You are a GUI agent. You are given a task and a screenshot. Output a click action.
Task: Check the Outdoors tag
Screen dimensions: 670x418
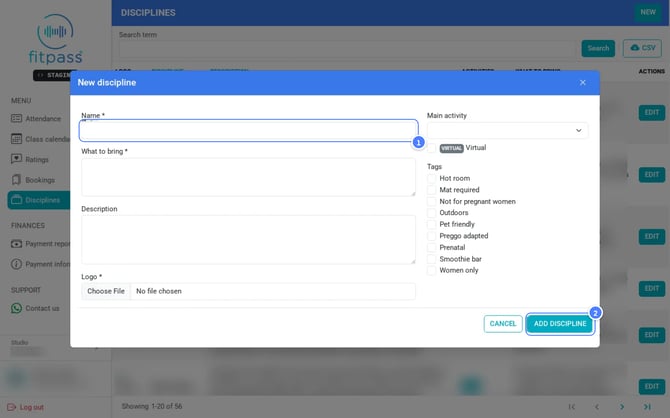[x=432, y=213]
